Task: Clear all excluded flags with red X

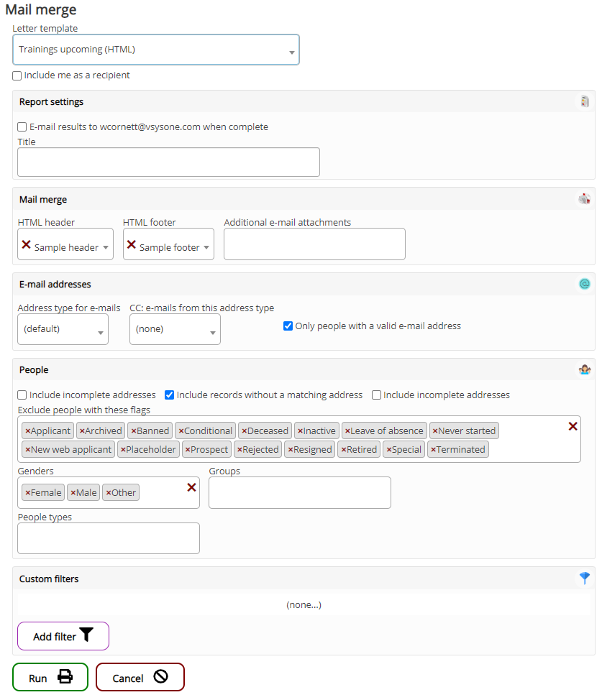Action: pyautogui.click(x=573, y=426)
